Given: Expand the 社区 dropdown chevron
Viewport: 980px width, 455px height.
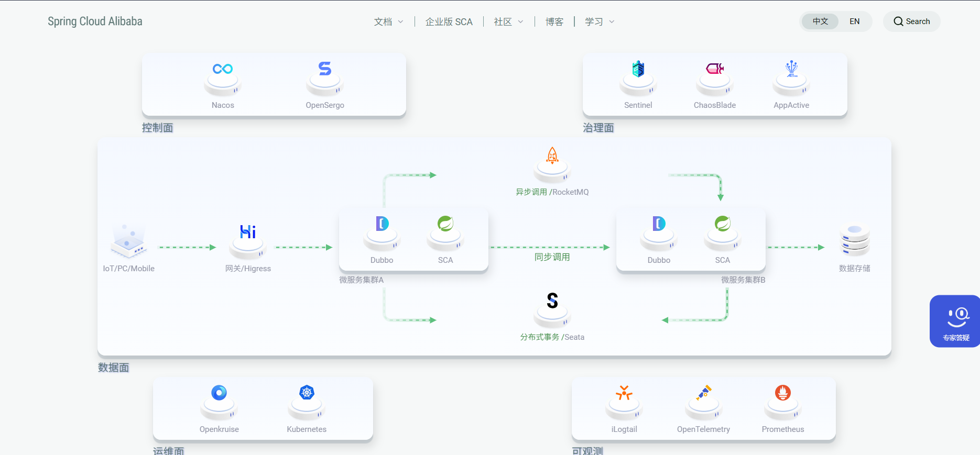Looking at the screenshot, I should click(x=520, y=22).
